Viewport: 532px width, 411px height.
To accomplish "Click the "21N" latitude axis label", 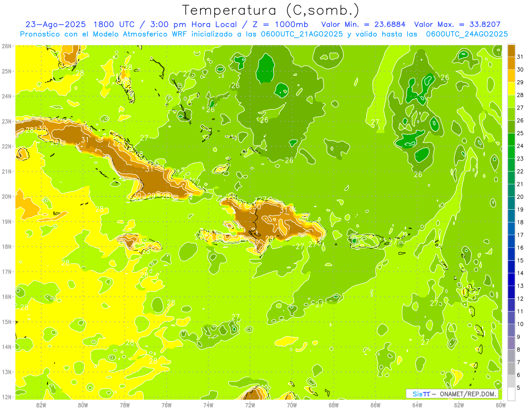I will (x=7, y=171).
